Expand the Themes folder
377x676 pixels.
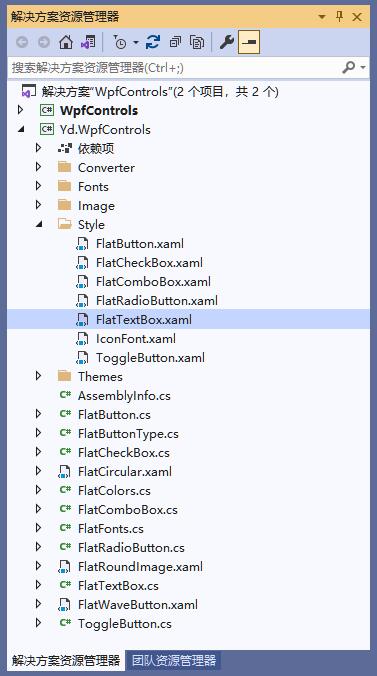(39, 376)
